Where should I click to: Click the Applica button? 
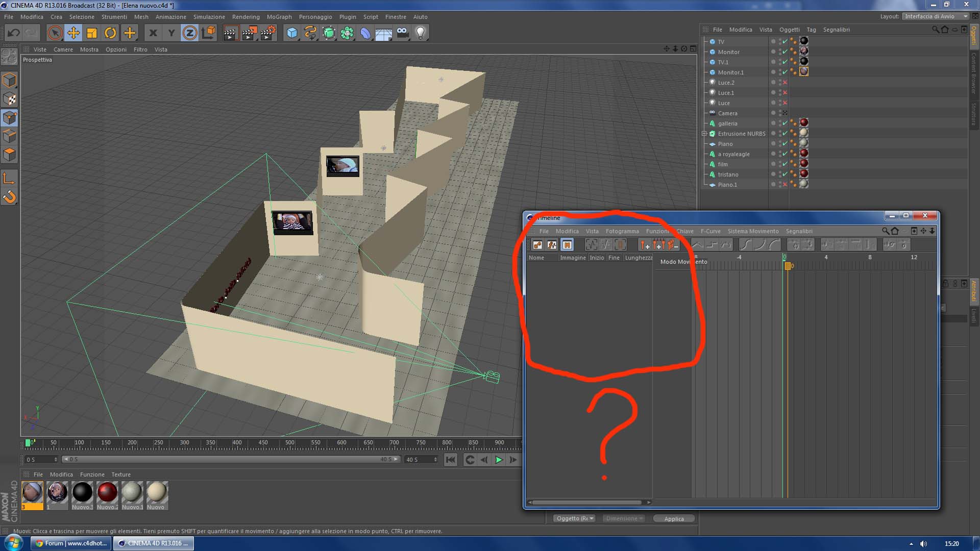[674, 518]
